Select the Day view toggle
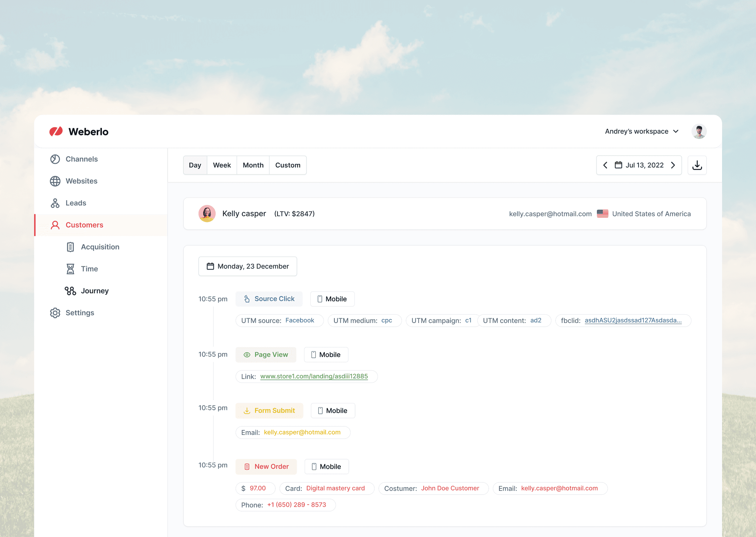The height and width of the screenshot is (537, 756). pyautogui.click(x=195, y=165)
